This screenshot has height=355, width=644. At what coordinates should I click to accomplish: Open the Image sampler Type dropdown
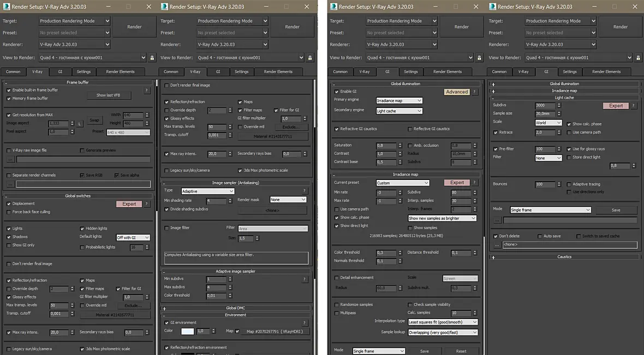[x=208, y=191]
